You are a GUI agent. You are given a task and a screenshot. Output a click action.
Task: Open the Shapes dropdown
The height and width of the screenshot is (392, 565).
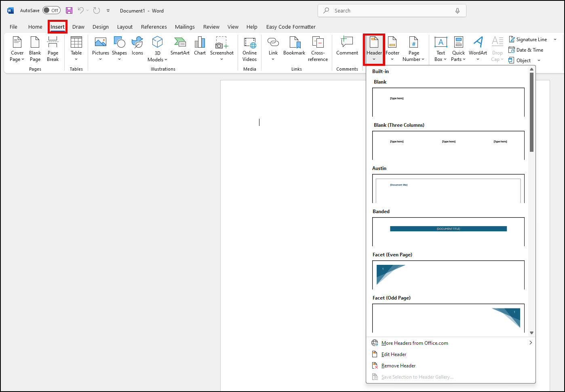point(119,48)
